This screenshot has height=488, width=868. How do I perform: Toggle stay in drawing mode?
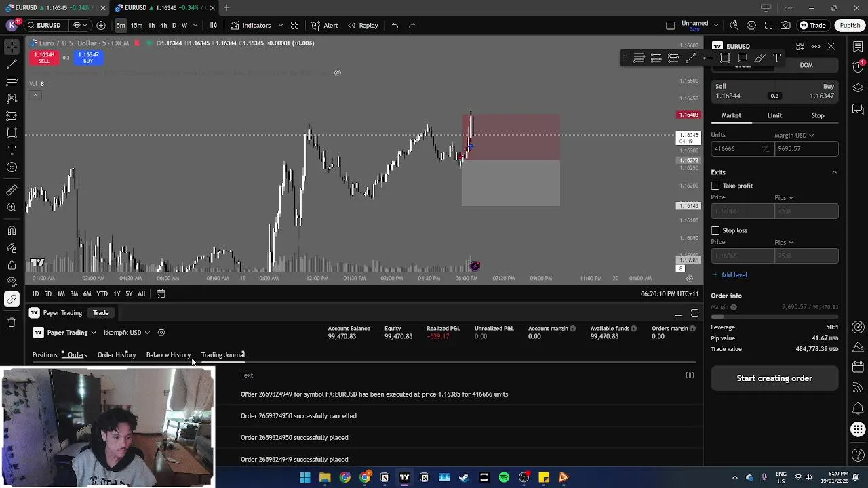(x=12, y=248)
